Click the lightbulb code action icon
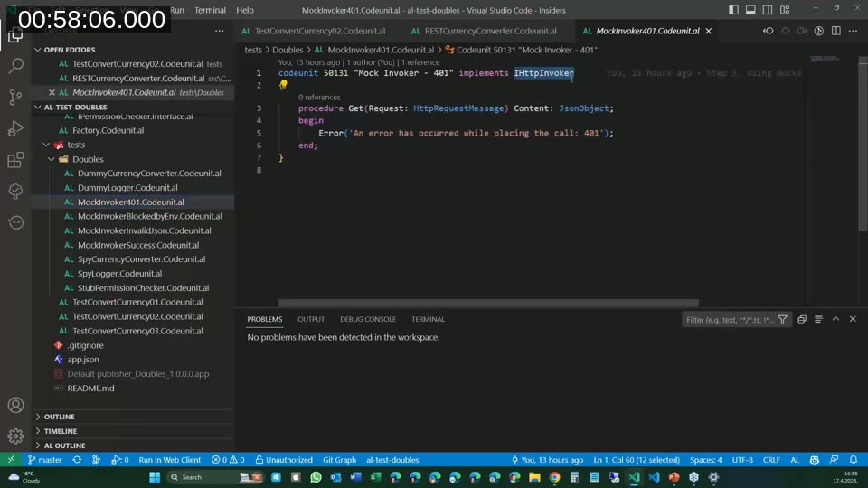This screenshot has height=488, width=868. click(x=283, y=85)
